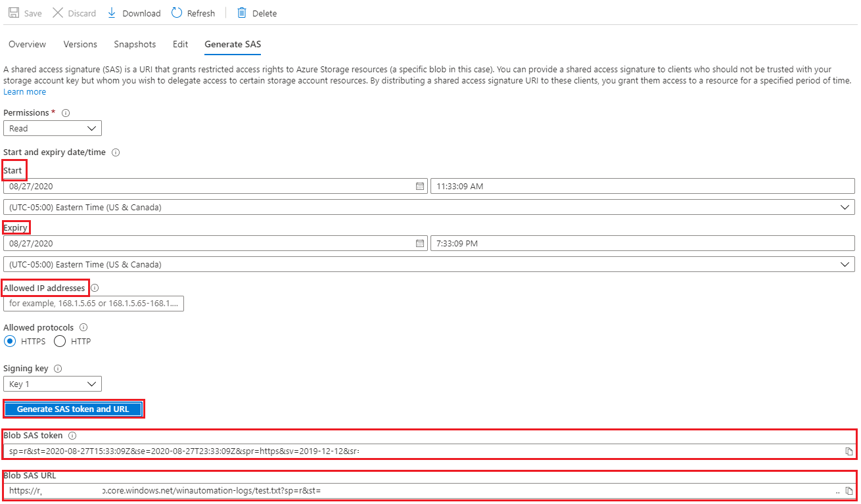The height and width of the screenshot is (504, 861).
Task: Refresh the blob view
Action: [177, 13]
